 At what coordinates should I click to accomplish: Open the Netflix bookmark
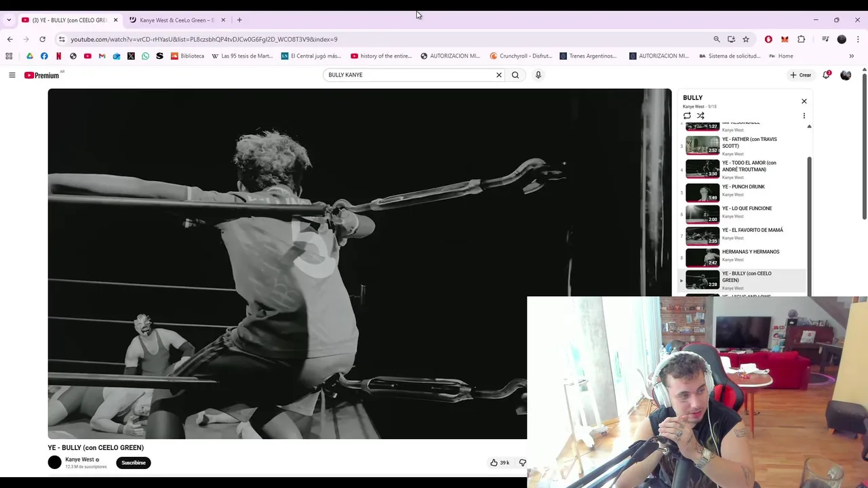[x=58, y=56]
